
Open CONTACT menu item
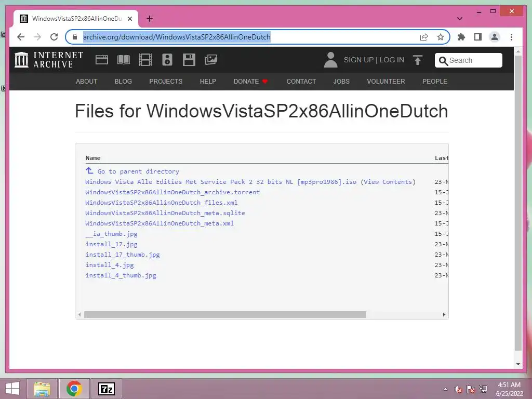[x=301, y=82]
